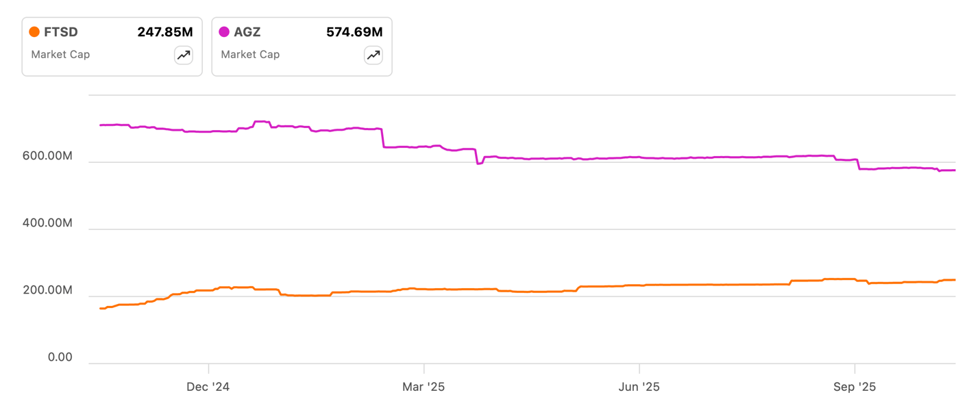This screenshot has width=980, height=408.
Task: Click the AGZ trend chart icon
Action: click(x=373, y=55)
